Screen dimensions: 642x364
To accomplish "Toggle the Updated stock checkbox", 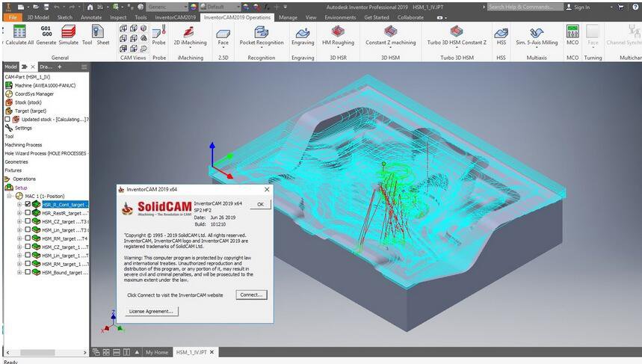I will click(x=7, y=119).
